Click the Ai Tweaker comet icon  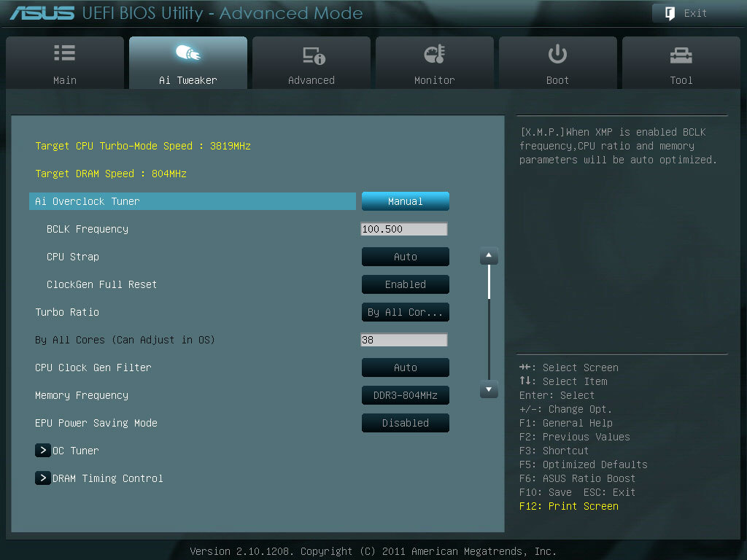coord(188,52)
